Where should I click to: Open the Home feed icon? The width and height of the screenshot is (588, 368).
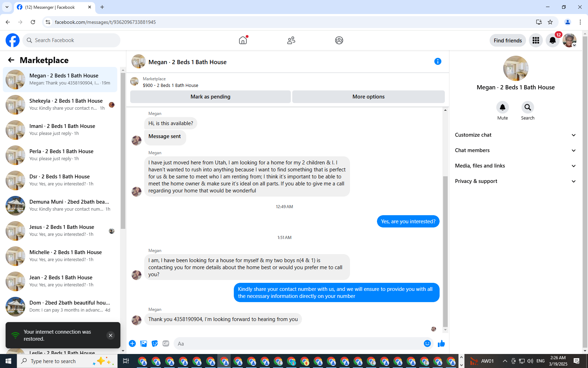pyautogui.click(x=243, y=40)
